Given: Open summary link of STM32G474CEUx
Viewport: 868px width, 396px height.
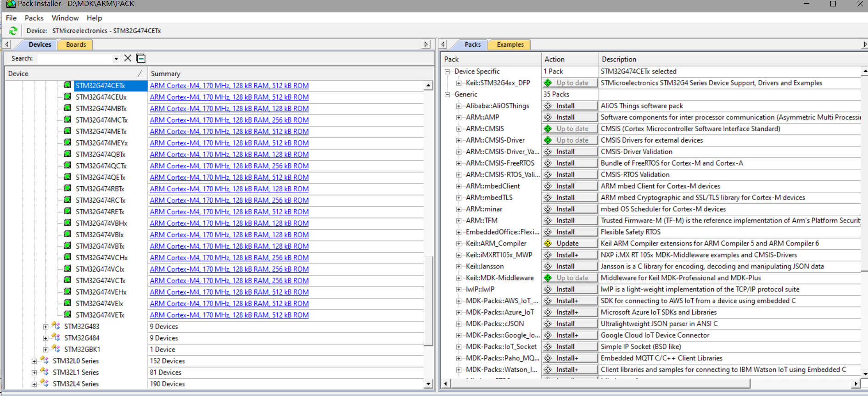Looking at the screenshot, I should [x=229, y=97].
